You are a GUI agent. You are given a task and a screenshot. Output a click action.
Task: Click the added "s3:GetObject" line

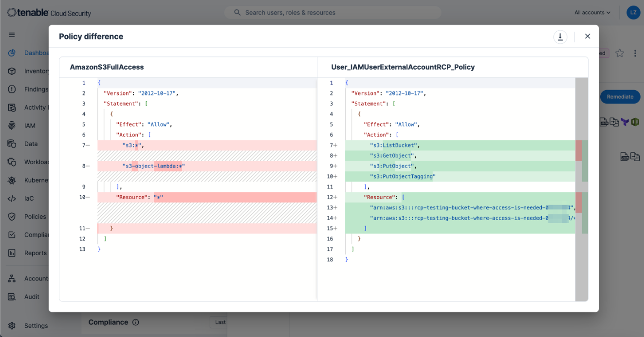click(x=460, y=156)
